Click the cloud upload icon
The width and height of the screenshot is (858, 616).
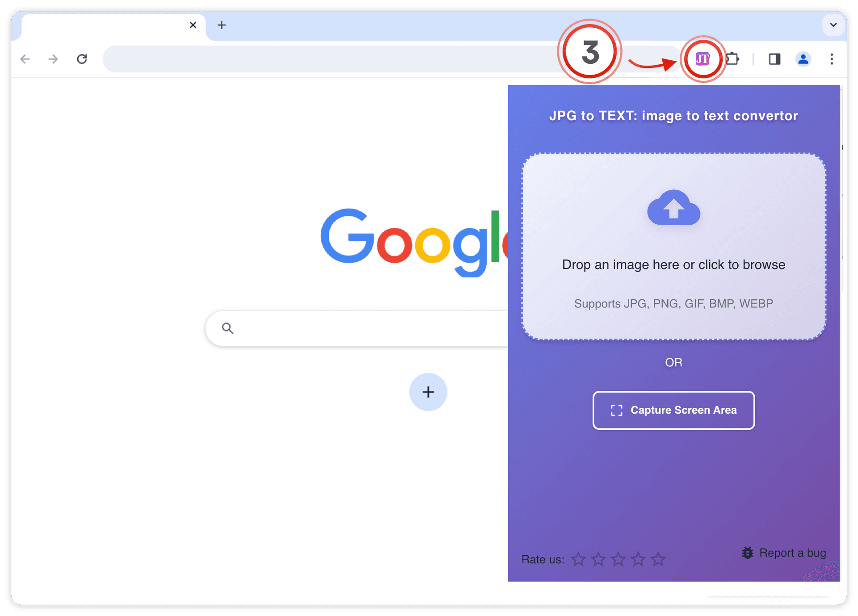pyautogui.click(x=673, y=208)
